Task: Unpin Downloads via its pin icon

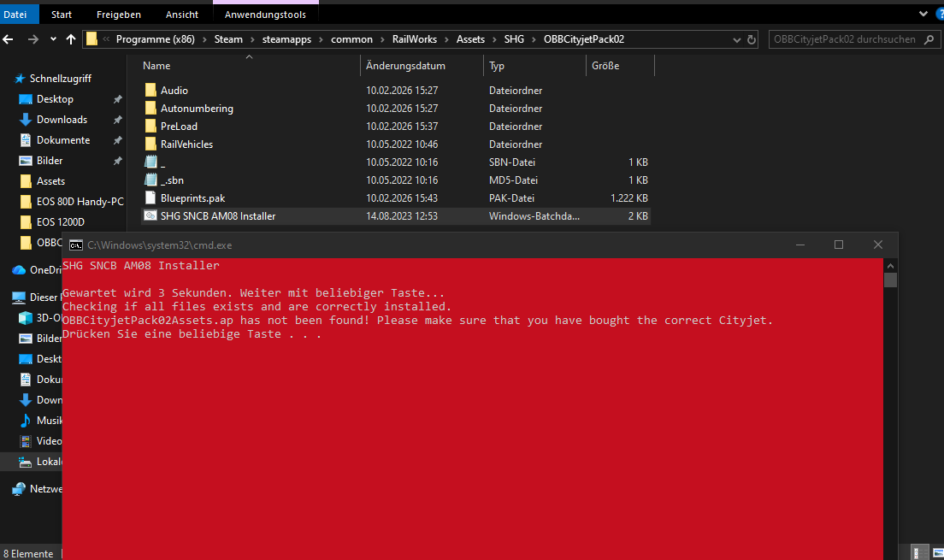Action: tap(117, 120)
